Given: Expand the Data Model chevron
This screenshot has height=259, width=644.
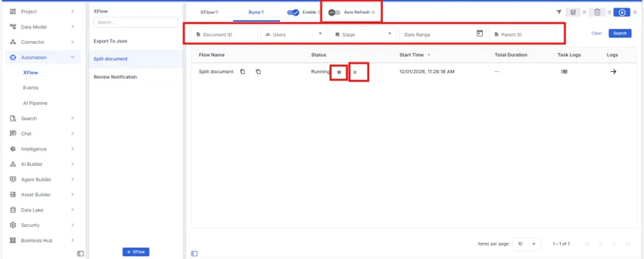Looking at the screenshot, I should [x=72, y=27].
